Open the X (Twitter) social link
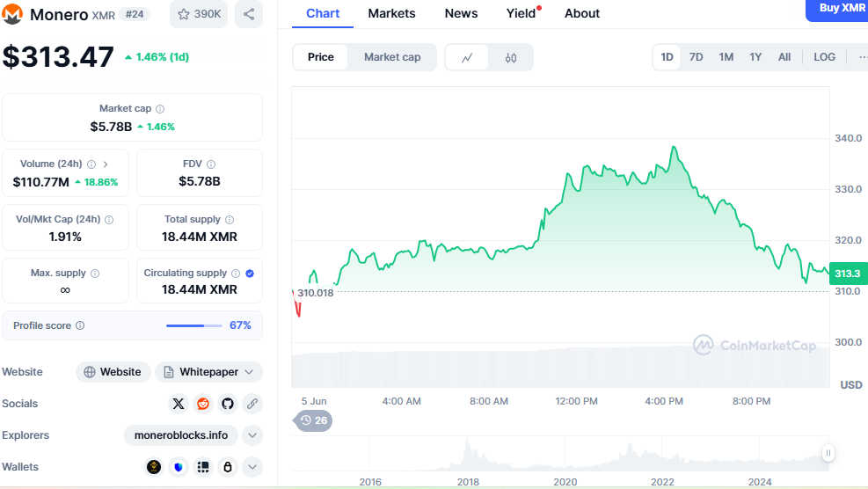Viewport: 868px width, 489px height. [x=179, y=404]
